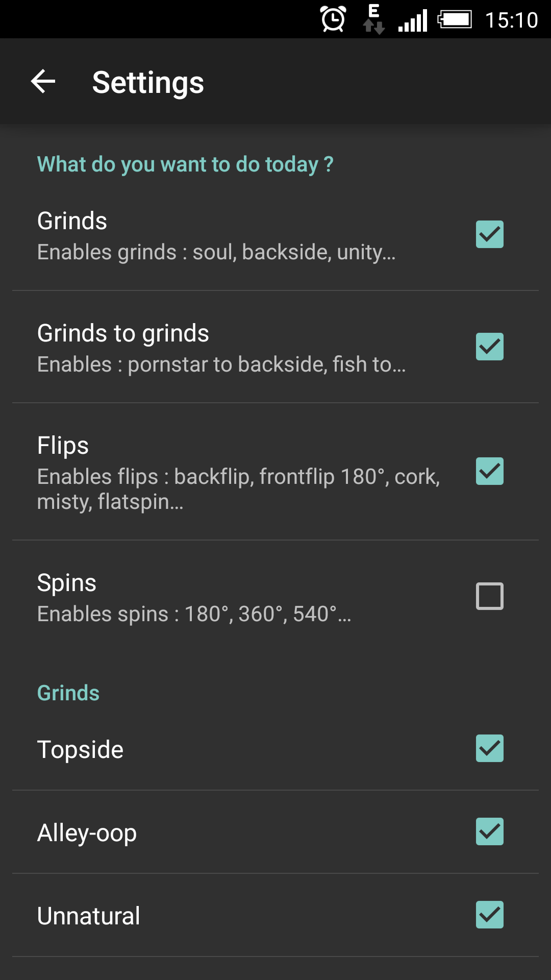
Task: Tap the alarm clock status icon
Action: click(333, 19)
